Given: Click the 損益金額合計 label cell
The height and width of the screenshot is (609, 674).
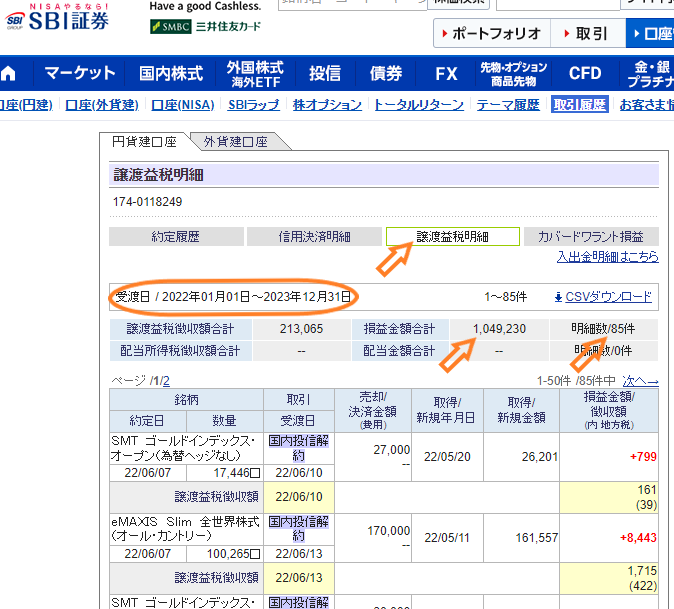Looking at the screenshot, I should [399, 329].
